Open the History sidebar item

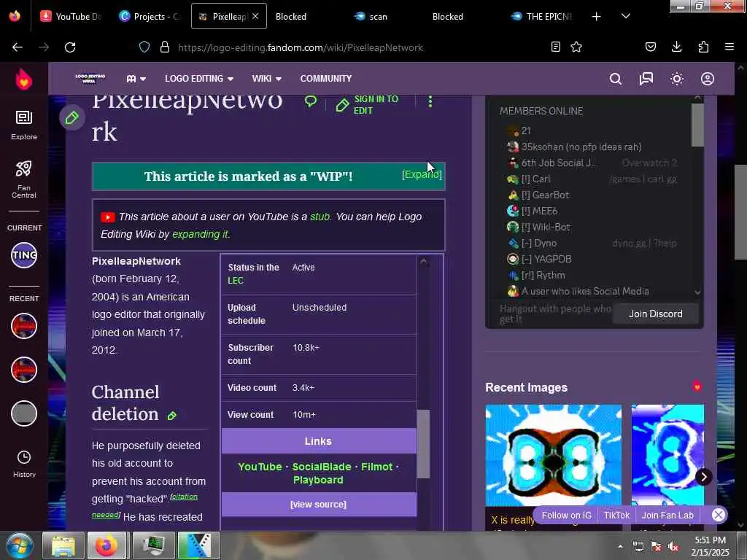coord(24,464)
